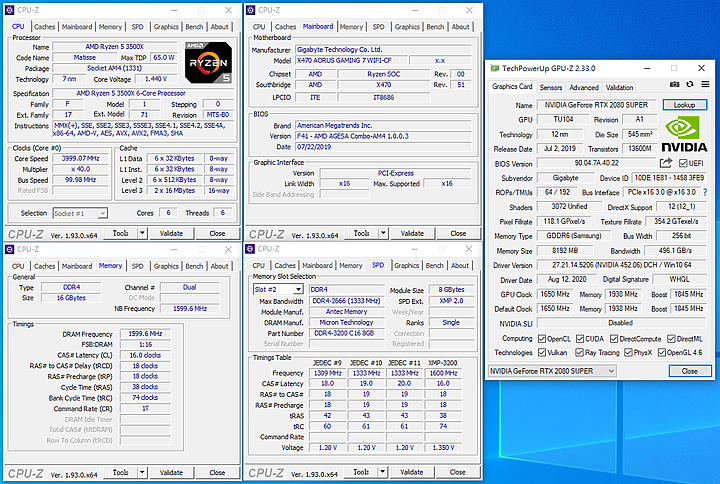
Task: Click Close in the Memory window
Action: click(217, 473)
